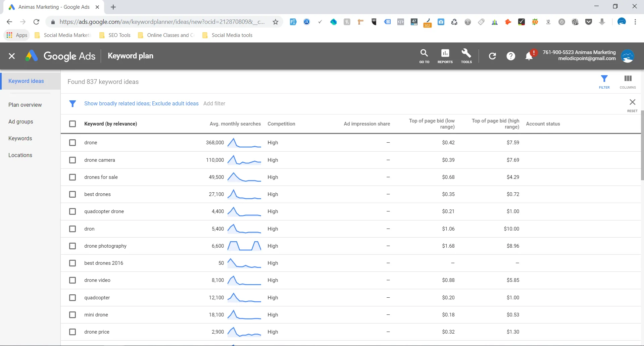The image size is (644, 346).
Task: Bookmark the page with the star icon
Action: (x=275, y=21)
